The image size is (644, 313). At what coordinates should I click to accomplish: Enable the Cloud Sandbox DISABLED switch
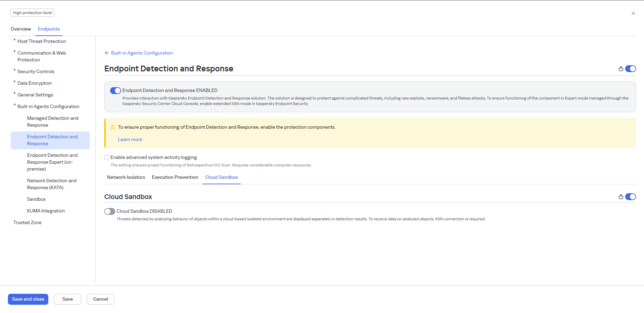point(109,211)
